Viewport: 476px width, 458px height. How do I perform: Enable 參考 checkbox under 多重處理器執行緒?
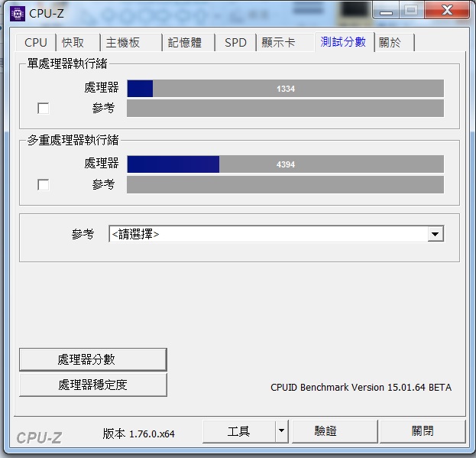coord(43,184)
